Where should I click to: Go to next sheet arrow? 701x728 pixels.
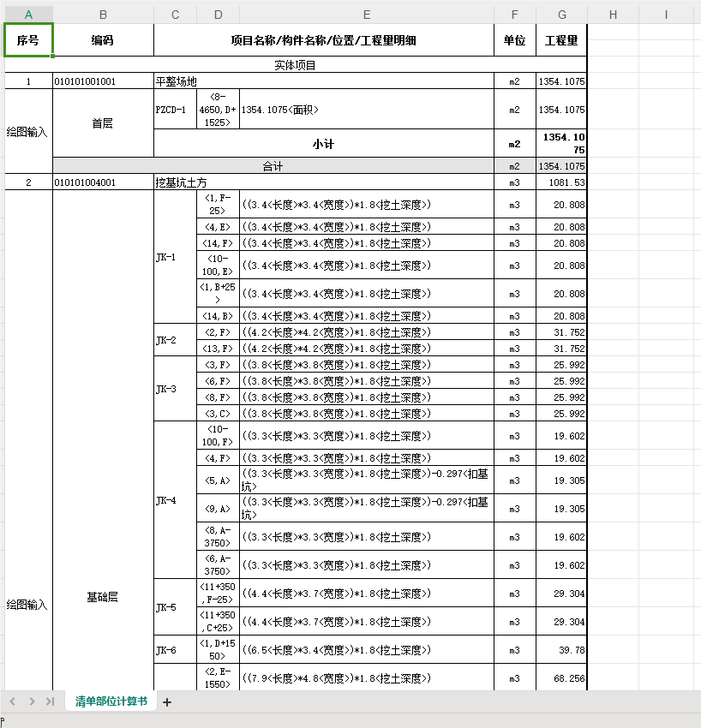32,701
